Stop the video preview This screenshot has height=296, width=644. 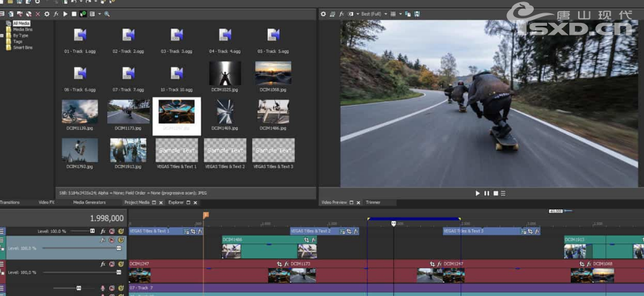(495, 193)
